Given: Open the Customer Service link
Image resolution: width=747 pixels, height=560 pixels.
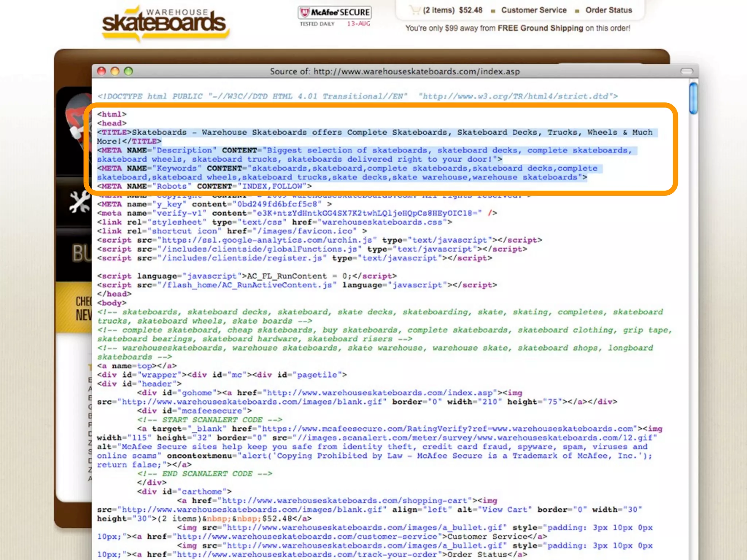Looking at the screenshot, I should click(534, 10).
